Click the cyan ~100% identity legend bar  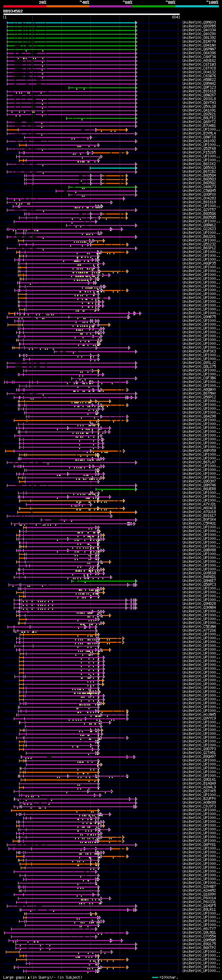(197, 7)
